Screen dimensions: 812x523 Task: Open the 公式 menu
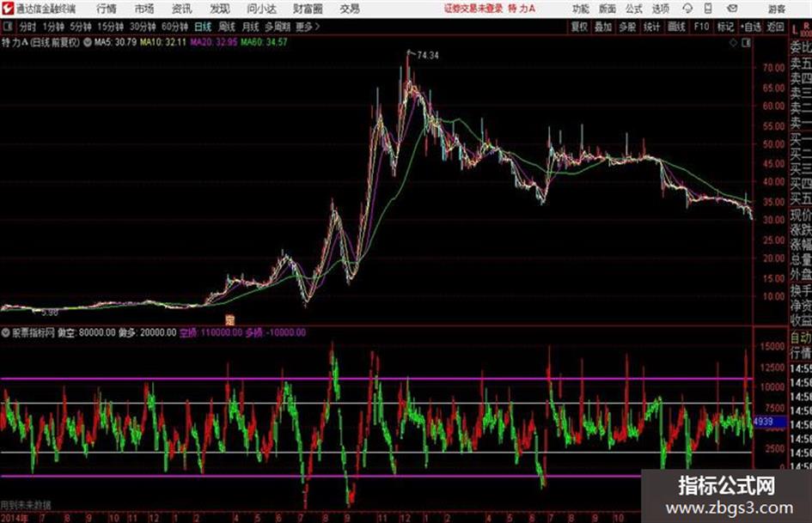click(633, 9)
